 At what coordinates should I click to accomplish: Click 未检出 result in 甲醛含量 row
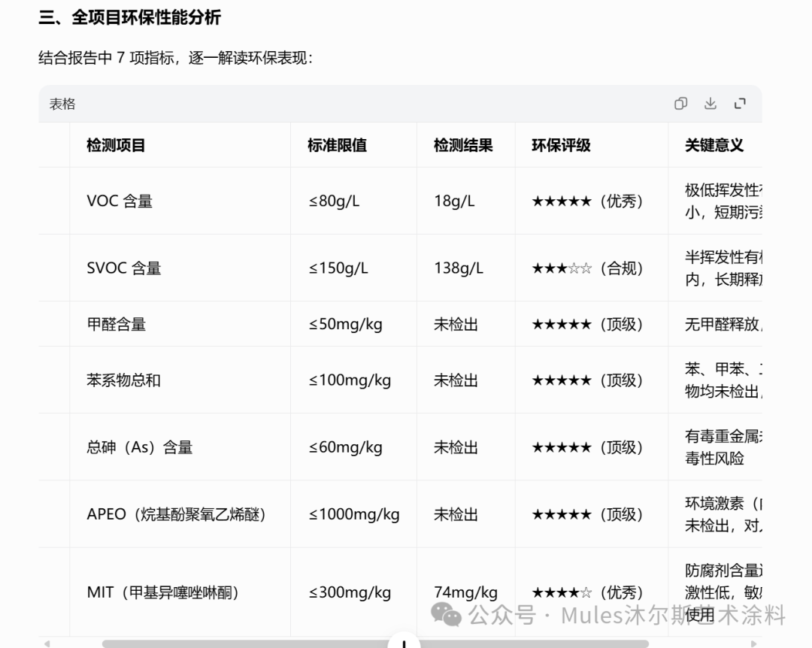coord(456,324)
